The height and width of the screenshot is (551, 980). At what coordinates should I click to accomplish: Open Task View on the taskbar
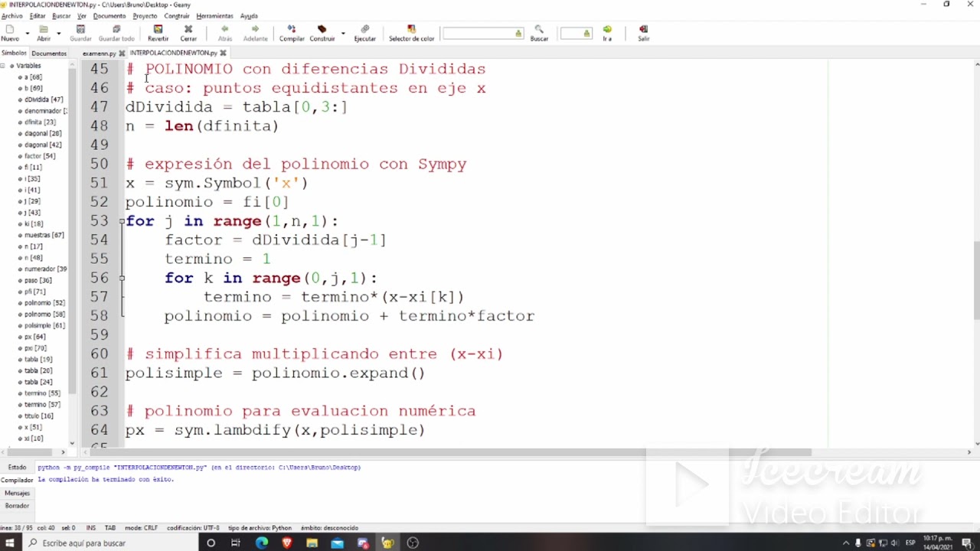[x=236, y=543]
